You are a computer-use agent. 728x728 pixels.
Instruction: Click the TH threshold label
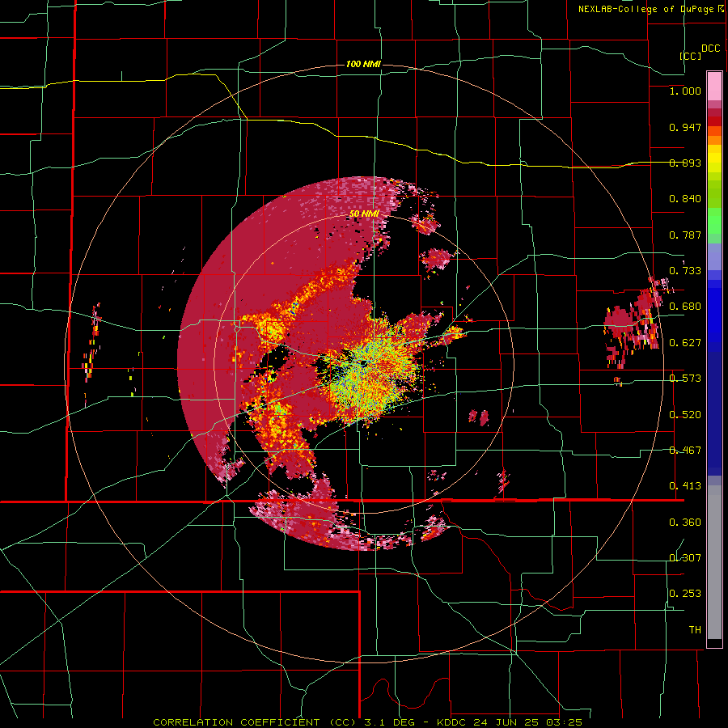695,630
